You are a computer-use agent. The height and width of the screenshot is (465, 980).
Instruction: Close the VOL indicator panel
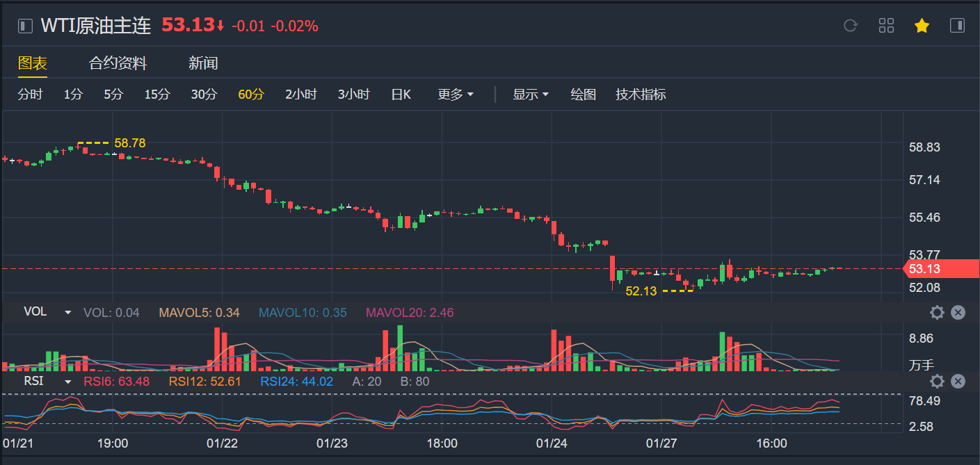[958, 313]
